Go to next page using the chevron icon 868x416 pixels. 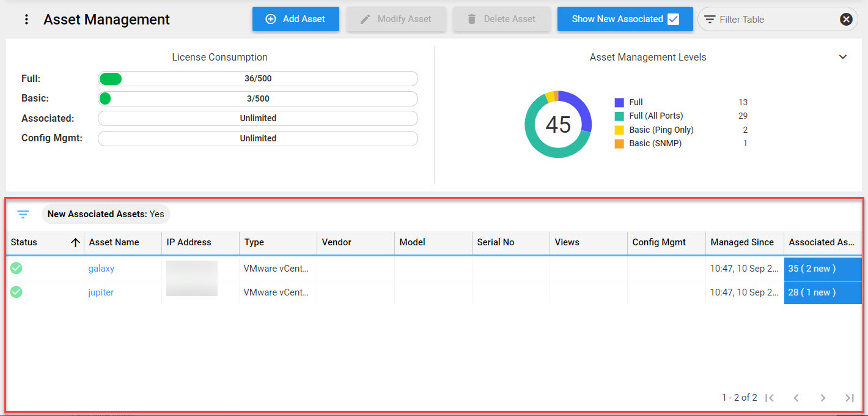pos(823,398)
